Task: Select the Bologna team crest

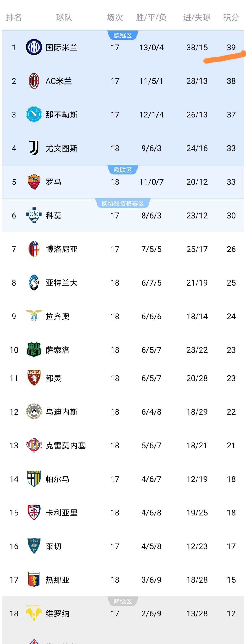Action: point(34,249)
